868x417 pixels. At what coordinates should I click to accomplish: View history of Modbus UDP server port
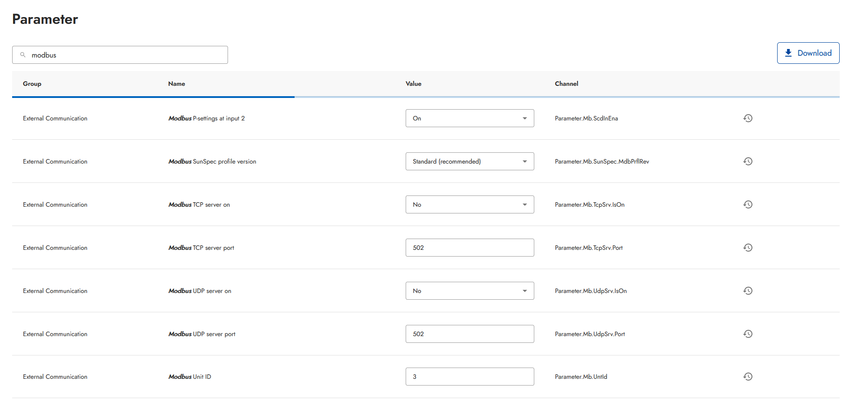(x=748, y=334)
